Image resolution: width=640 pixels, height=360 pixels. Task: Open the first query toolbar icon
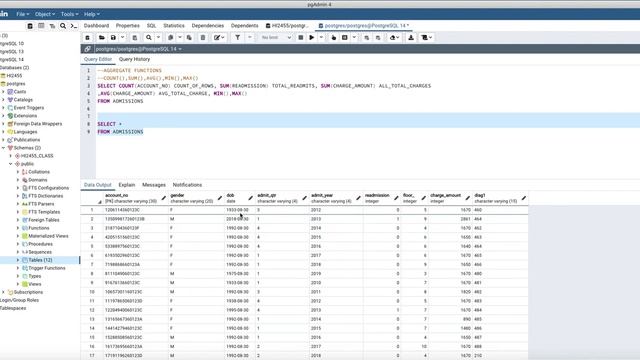pos(87,38)
